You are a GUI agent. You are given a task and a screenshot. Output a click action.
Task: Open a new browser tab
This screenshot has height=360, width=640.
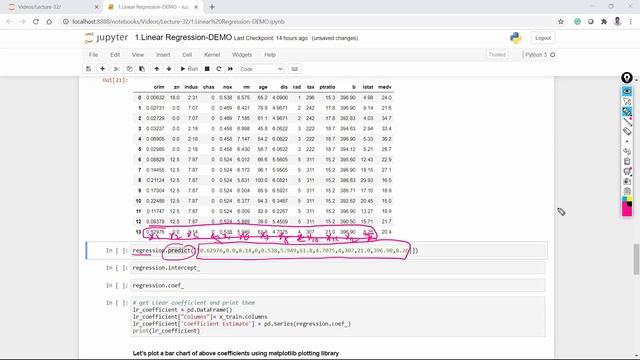[x=212, y=7]
